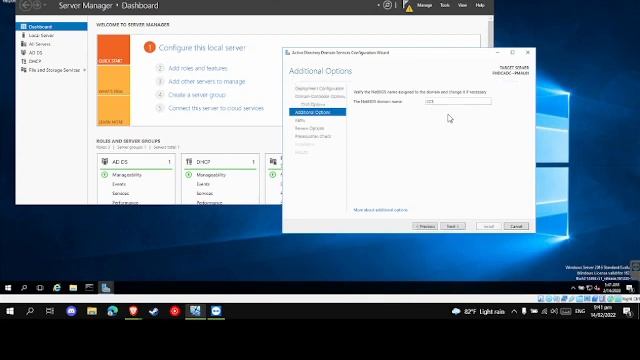Click the QUICK START tile

pyautogui.click(x=113, y=49)
